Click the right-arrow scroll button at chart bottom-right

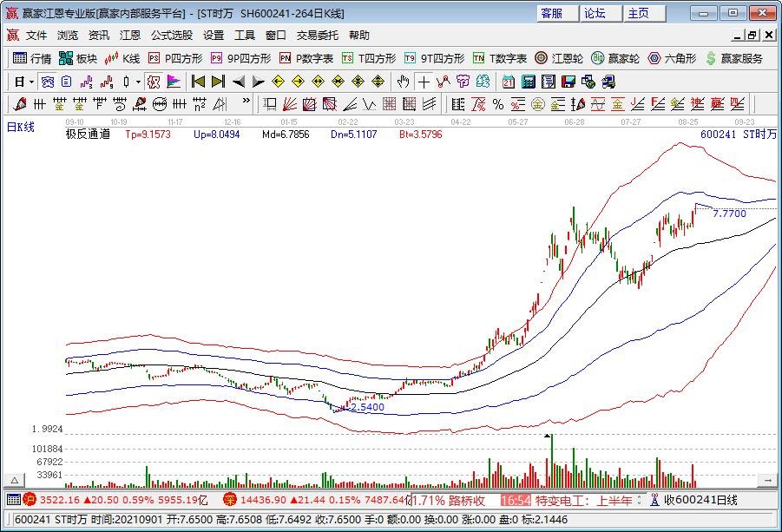[767, 481]
